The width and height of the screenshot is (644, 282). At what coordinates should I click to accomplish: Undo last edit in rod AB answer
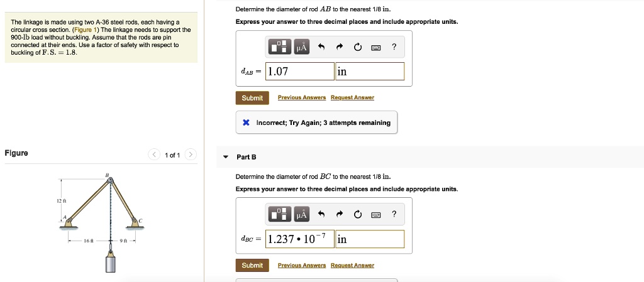click(321, 46)
